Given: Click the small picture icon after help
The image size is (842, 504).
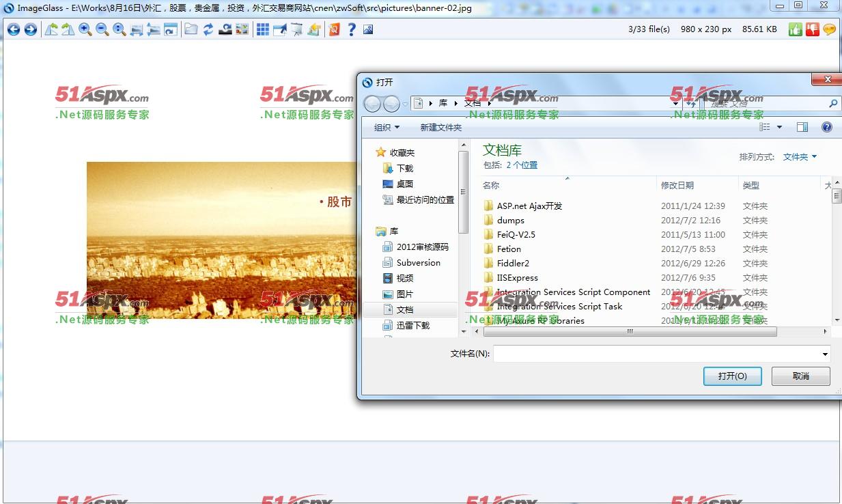Looking at the screenshot, I should [368, 29].
